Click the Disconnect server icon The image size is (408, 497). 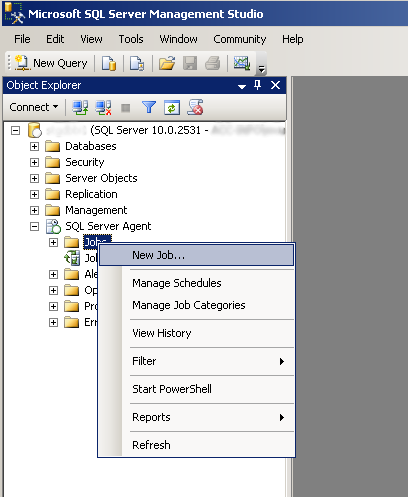pos(103,107)
